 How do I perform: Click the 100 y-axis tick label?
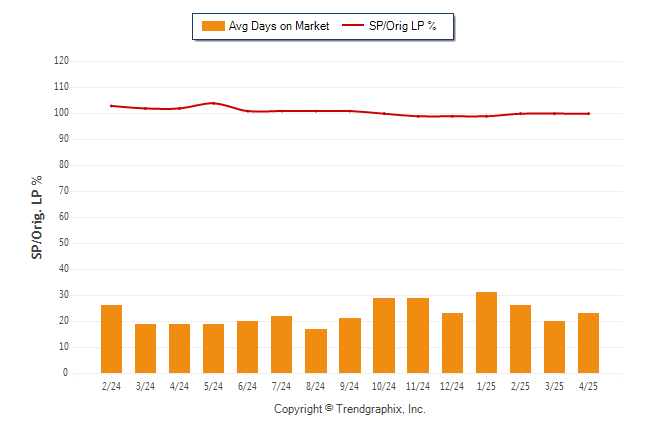point(61,113)
